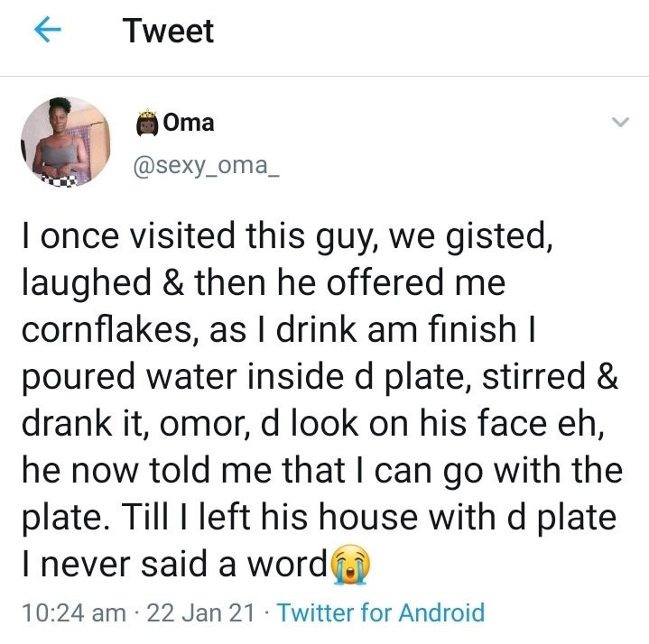Open Oma's profile picture
649x644 pixels.
tap(65, 142)
